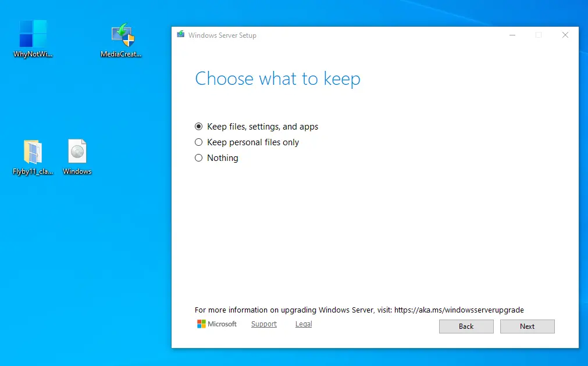Click the Windows Server Setup title text
The width and height of the screenshot is (588, 366).
click(222, 35)
